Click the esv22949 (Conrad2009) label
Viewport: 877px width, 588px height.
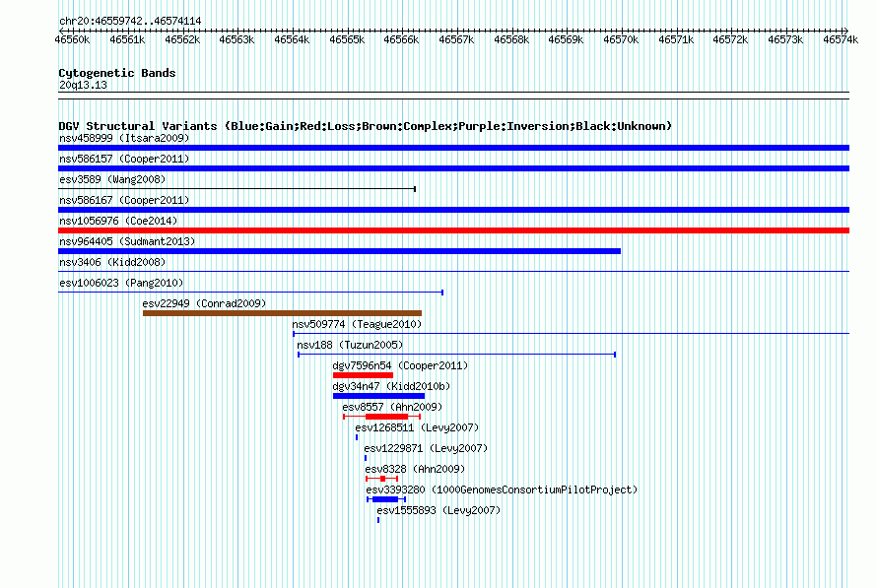point(204,303)
